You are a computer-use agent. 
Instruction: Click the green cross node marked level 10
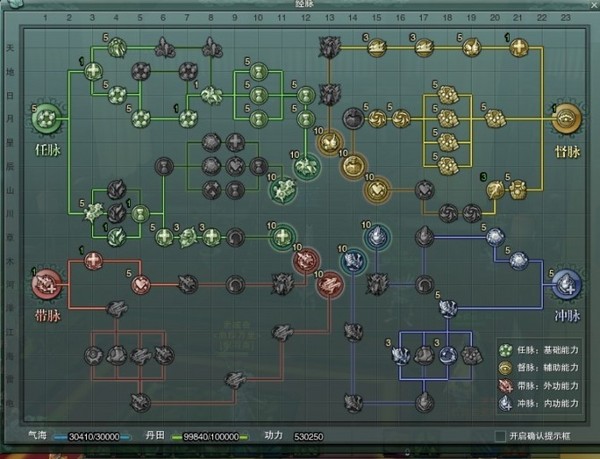(x=283, y=237)
